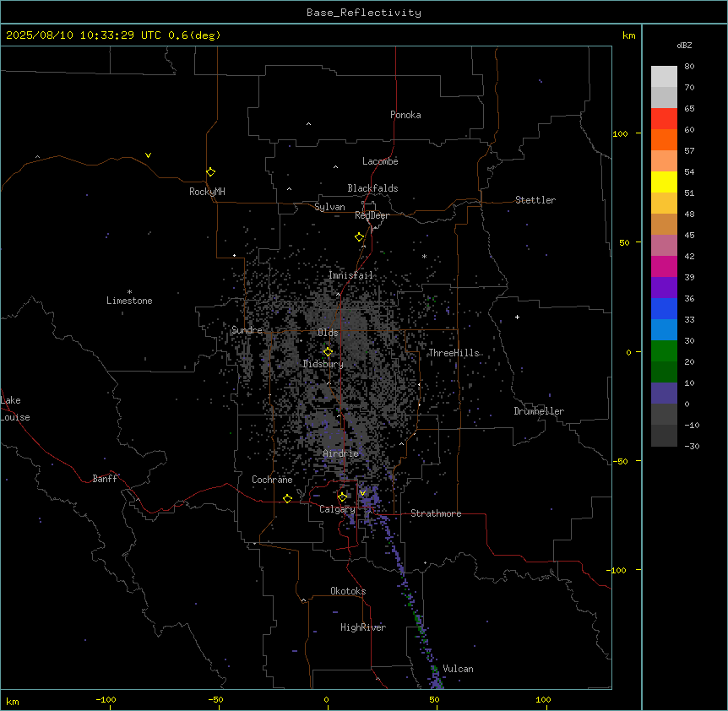Pick the light gray 70-80 dBZ legend swatch
The image size is (728, 711).
pos(664,77)
